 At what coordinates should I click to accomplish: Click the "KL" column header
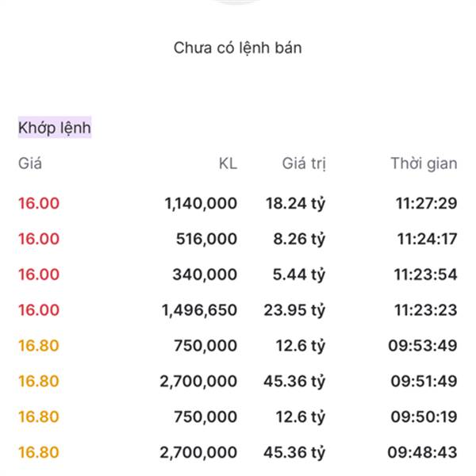click(x=228, y=164)
